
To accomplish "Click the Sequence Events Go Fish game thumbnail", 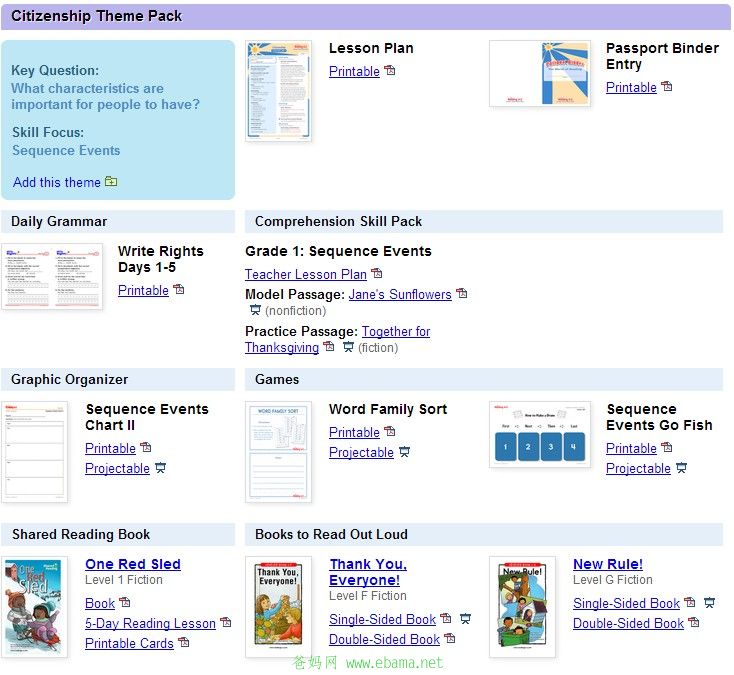I will tap(540, 434).
